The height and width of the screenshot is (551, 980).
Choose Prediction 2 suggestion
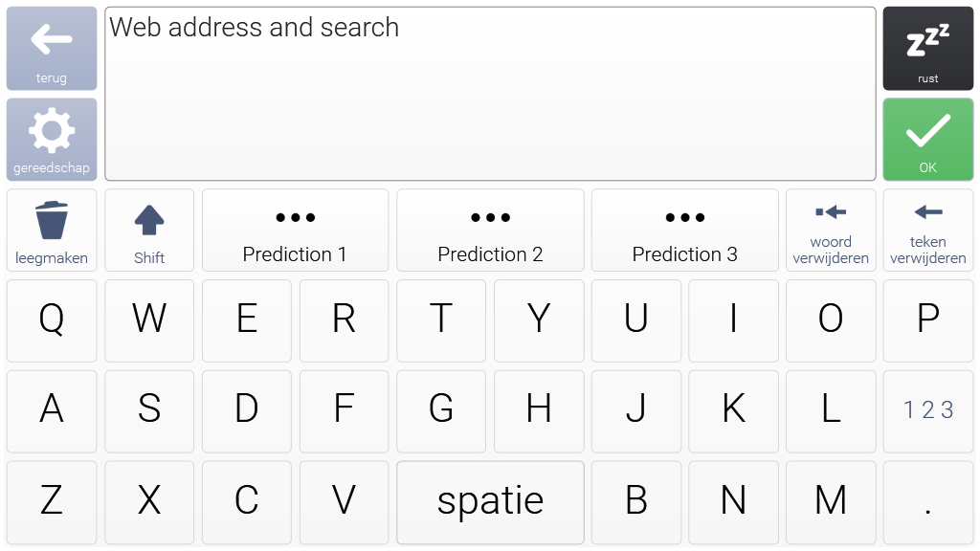click(491, 231)
